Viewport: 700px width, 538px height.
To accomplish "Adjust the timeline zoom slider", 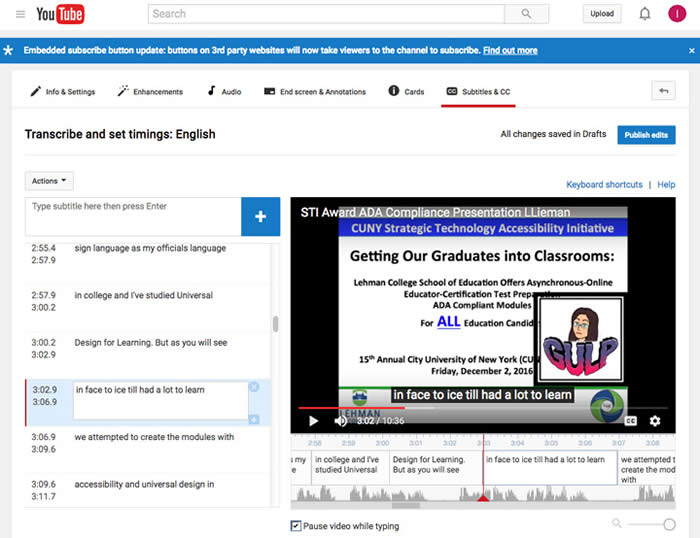I will pyautogui.click(x=668, y=524).
